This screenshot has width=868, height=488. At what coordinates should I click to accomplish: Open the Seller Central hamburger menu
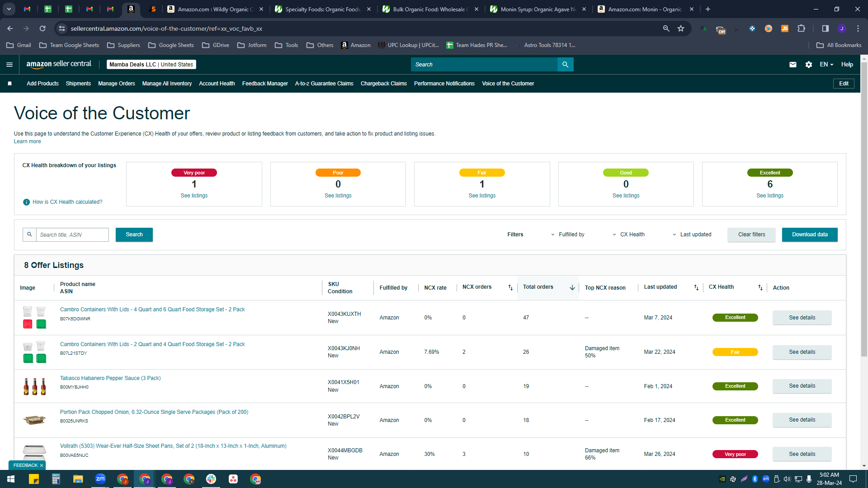point(9,65)
